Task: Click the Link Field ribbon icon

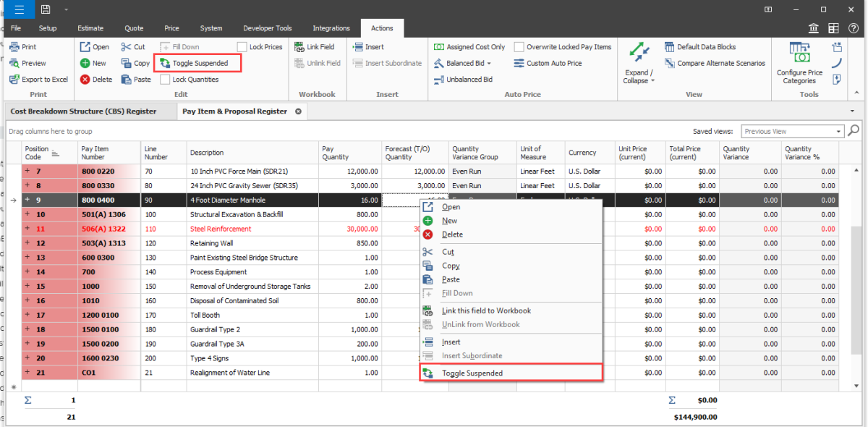Action: [x=299, y=47]
